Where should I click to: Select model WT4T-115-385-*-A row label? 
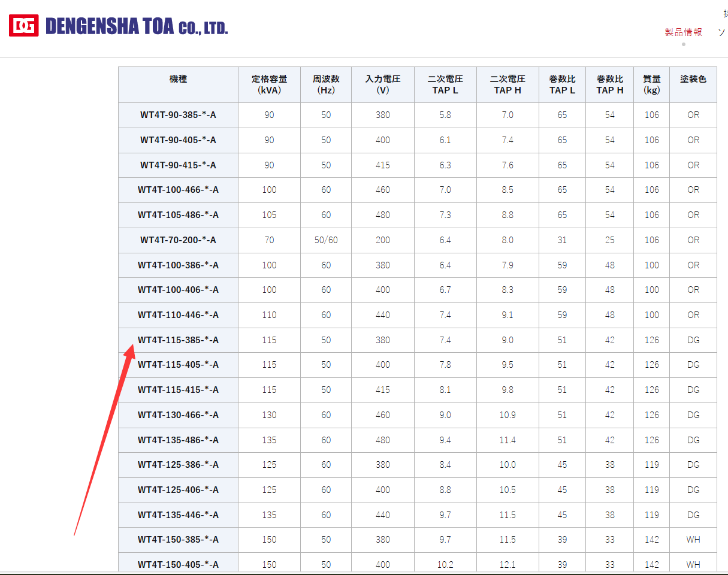[178, 340]
